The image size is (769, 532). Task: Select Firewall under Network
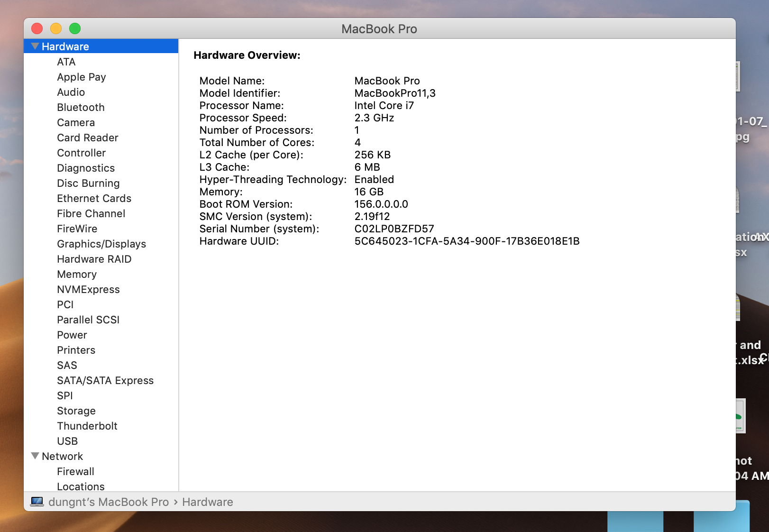(76, 472)
